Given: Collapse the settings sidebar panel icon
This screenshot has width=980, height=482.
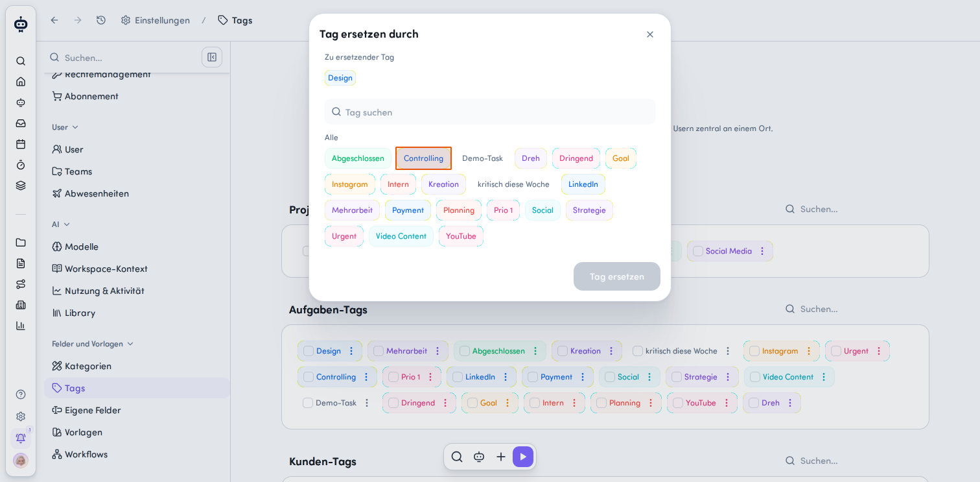Looking at the screenshot, I should click(x=212, y=57).
